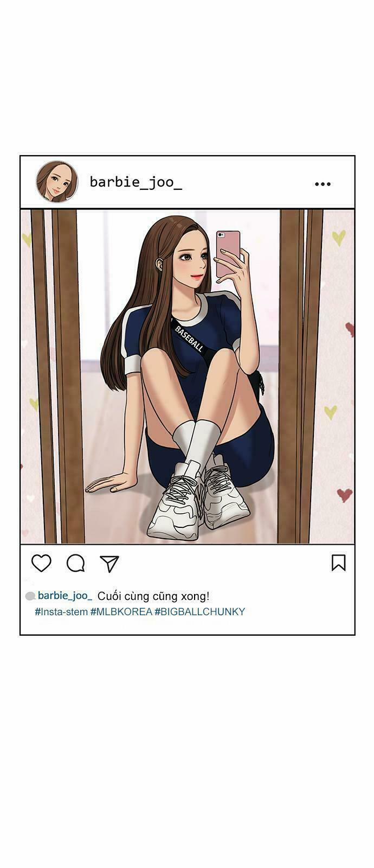Like the post with the heart icon
Image resolution: width=374 pixels, height=868 pixels.
tap(41, 563)
